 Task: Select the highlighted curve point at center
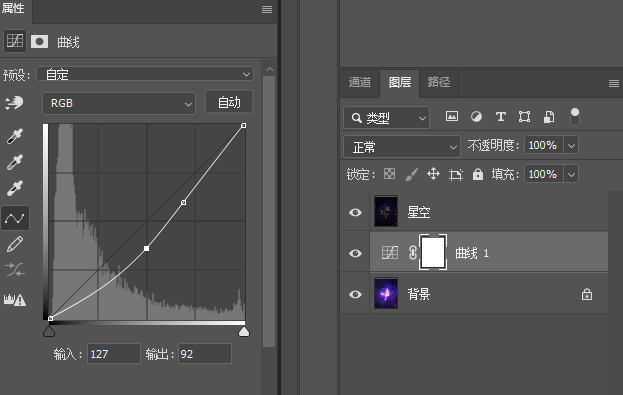point(147,248)
